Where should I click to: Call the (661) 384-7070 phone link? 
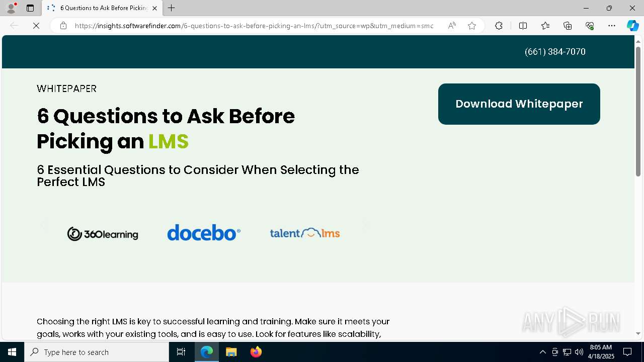tap(555, 52)
